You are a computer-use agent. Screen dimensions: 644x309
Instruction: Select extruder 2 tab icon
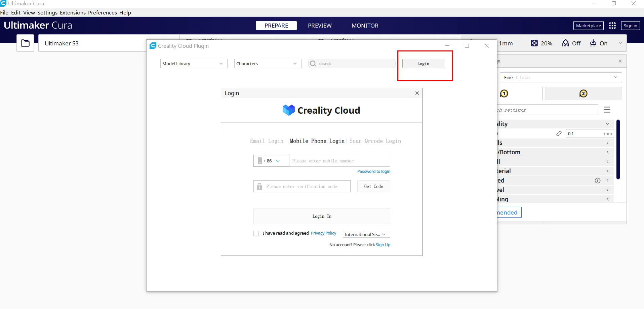(x=583, y=93)
